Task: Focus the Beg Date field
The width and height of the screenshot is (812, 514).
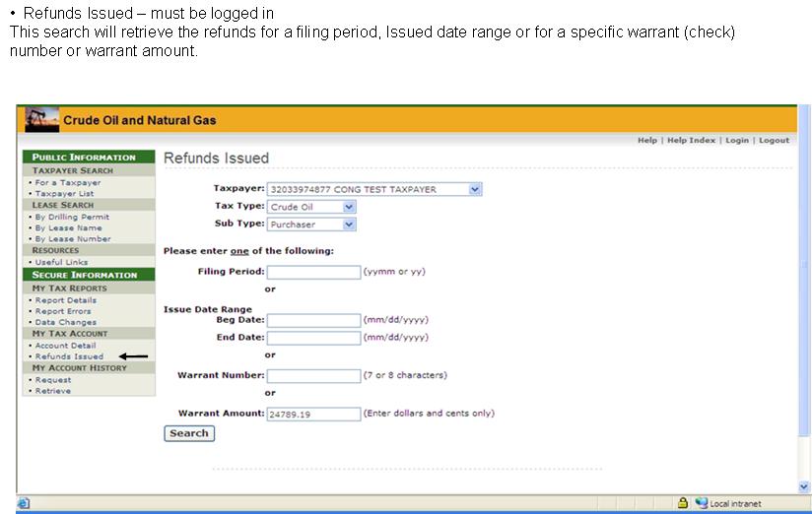Action: point(313,320)
